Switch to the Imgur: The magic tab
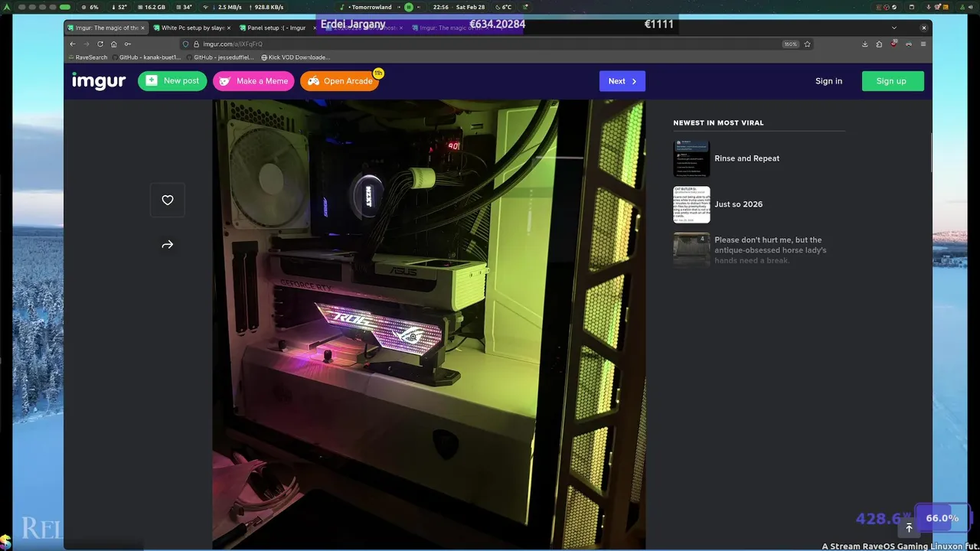Image resolution: width=980 pixels, height=551 pixels. coord(106,28)
